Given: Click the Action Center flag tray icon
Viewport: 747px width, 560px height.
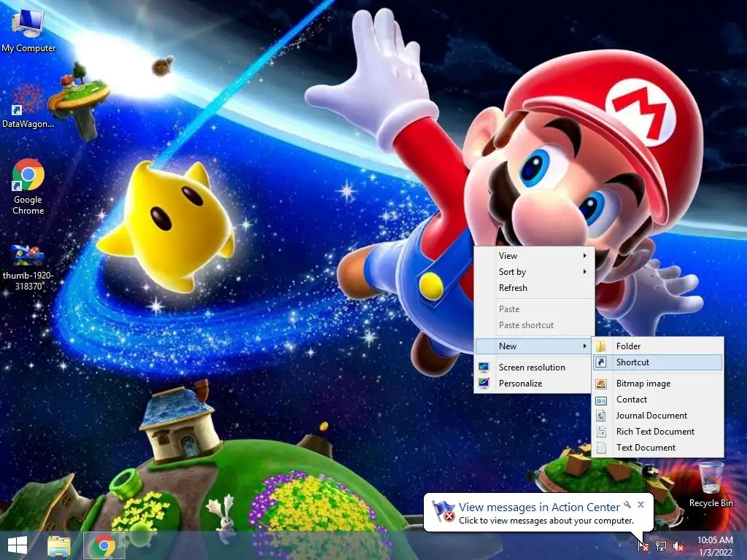Looking at the screenshot, I should click(643, 545).
